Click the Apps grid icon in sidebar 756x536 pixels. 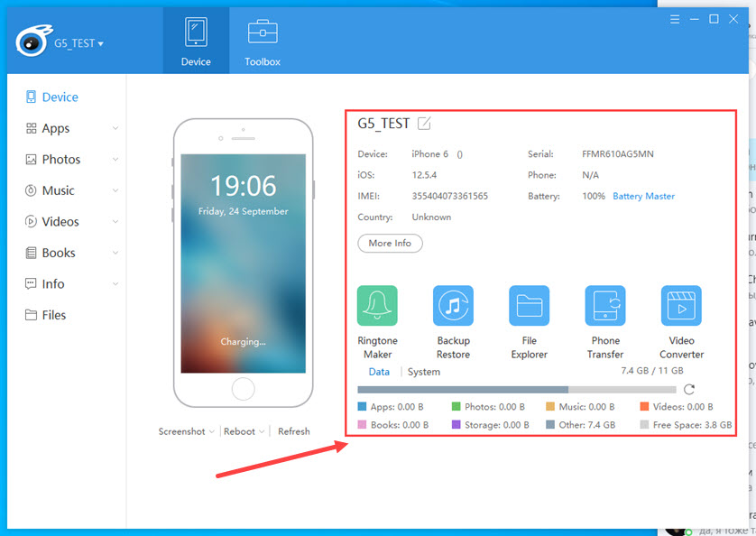coord(31,128)
